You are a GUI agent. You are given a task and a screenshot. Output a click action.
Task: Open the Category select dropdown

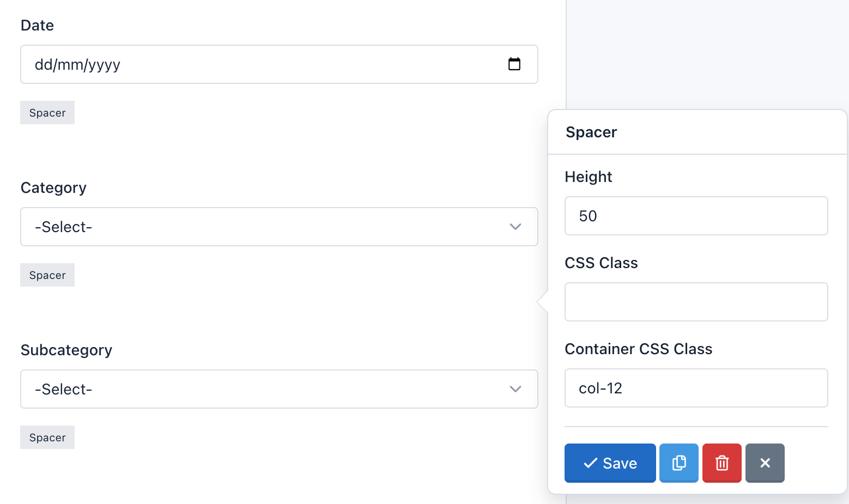279,227
